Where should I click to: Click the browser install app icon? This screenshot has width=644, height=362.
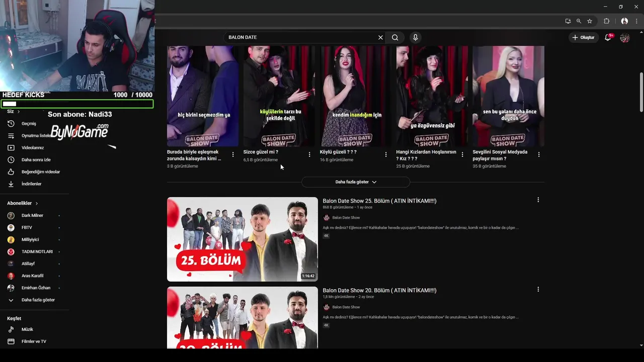[568, 21]
